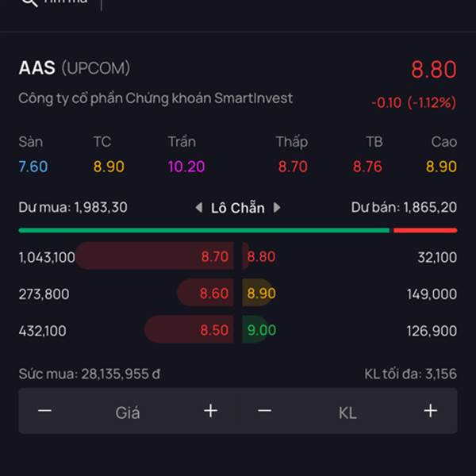This screenshot has width=476, height=476.
Task: Decrease quantity with KL minus button
Action: pos(265,411)
